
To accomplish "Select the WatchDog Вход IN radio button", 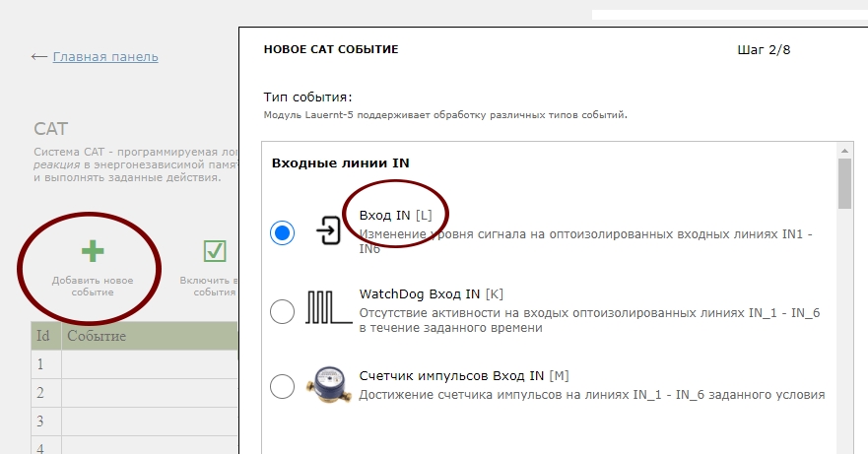I will (282, 311).
